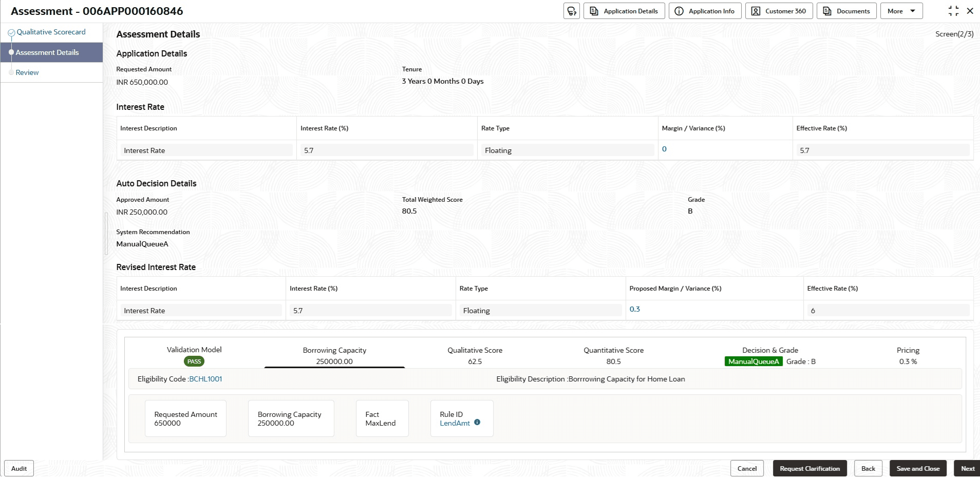
Task: Switch to the Qualitative Score tab
Action: click(475, 355)
